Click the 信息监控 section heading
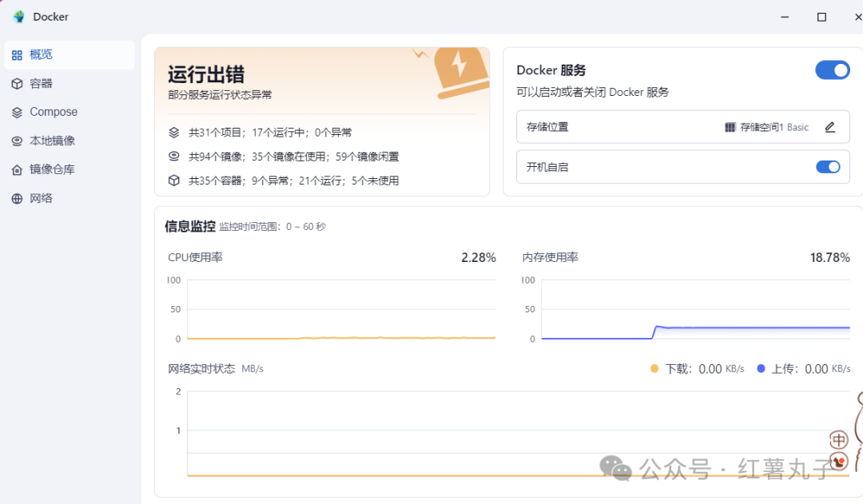This screenshot has height=504, width=863. pyautogui.click(x=190, y=226)
